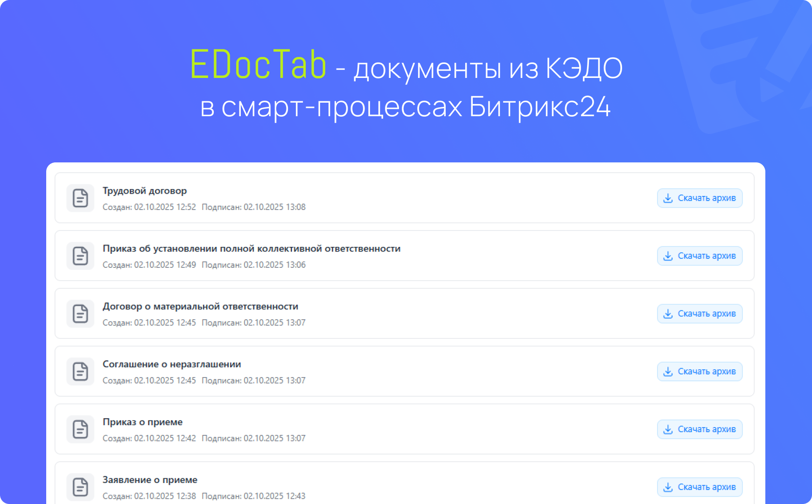Click the document icon for Соглашение о неразглашении
Image resolution: width=812 pixels, height=504 pixels.
(80, 371)
